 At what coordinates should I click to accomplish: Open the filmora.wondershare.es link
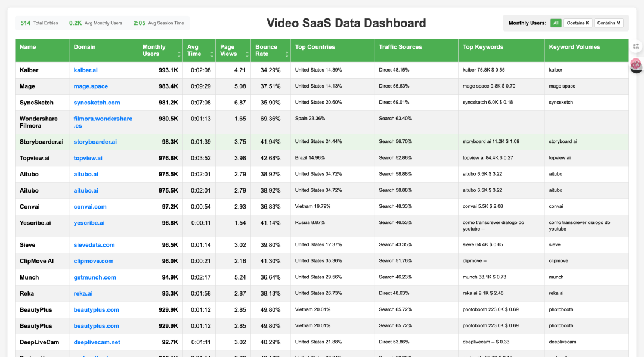(103, 122)
